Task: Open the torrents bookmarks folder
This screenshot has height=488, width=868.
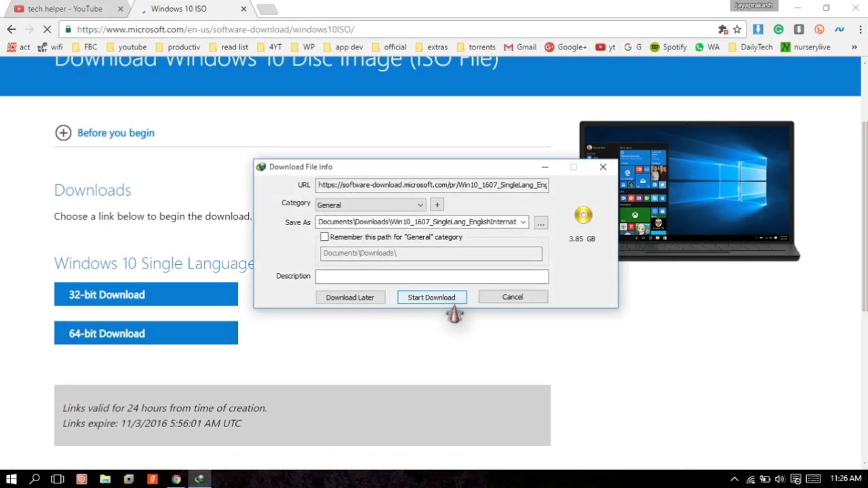Action: pos(475,47)
